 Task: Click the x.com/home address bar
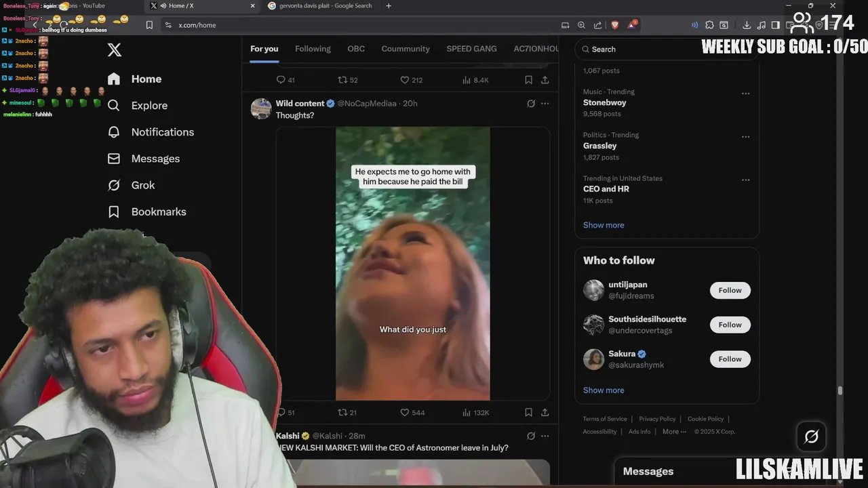point(197,25)
